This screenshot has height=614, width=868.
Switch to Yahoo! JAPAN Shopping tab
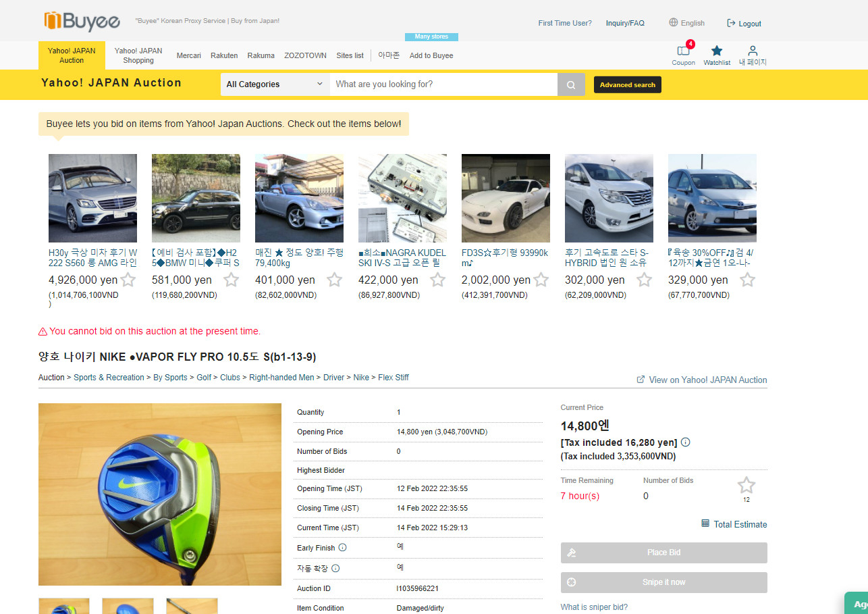(x=138, y=55)
